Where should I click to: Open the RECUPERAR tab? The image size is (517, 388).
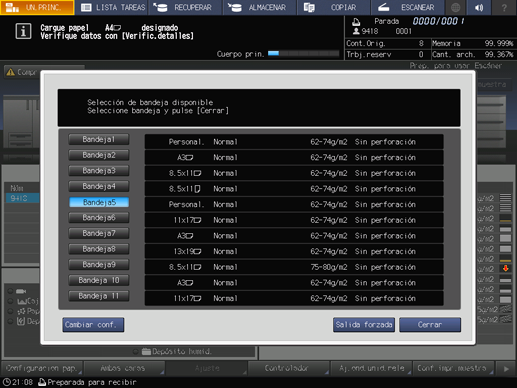(186, 7)
